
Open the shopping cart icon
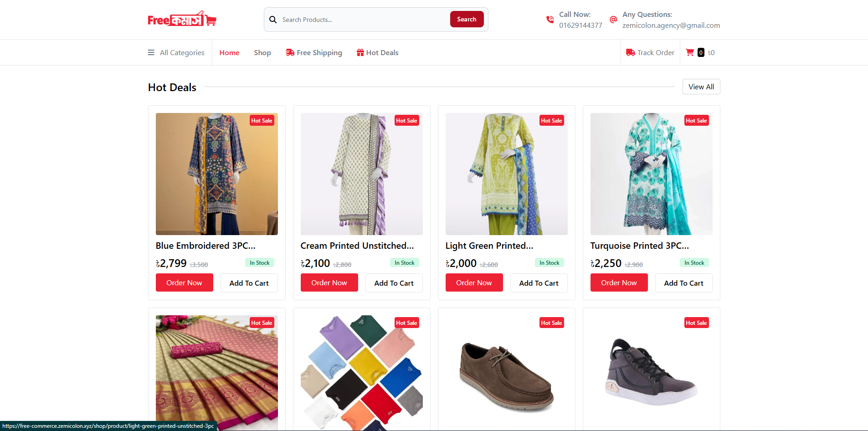(690, 52)
